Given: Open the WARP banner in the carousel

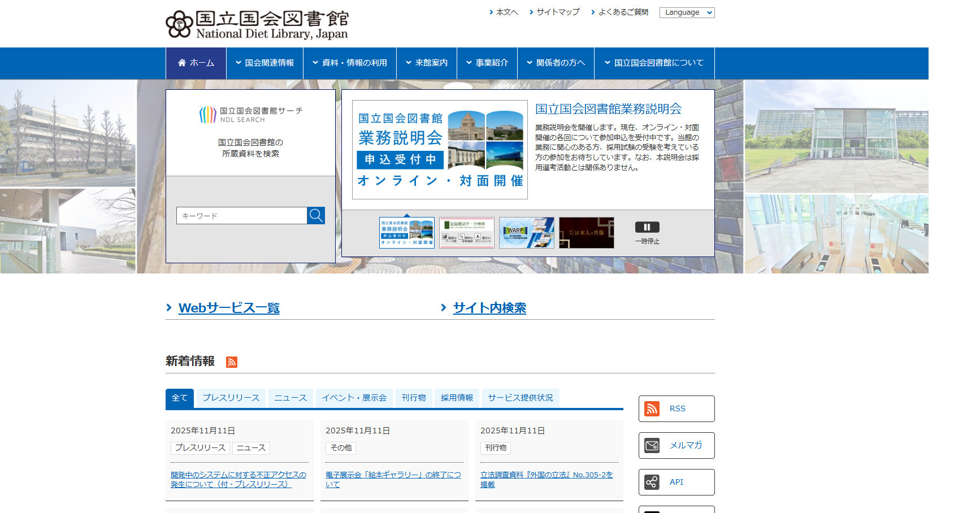Looking at the screenshot, I should click(x=527, y=232).
